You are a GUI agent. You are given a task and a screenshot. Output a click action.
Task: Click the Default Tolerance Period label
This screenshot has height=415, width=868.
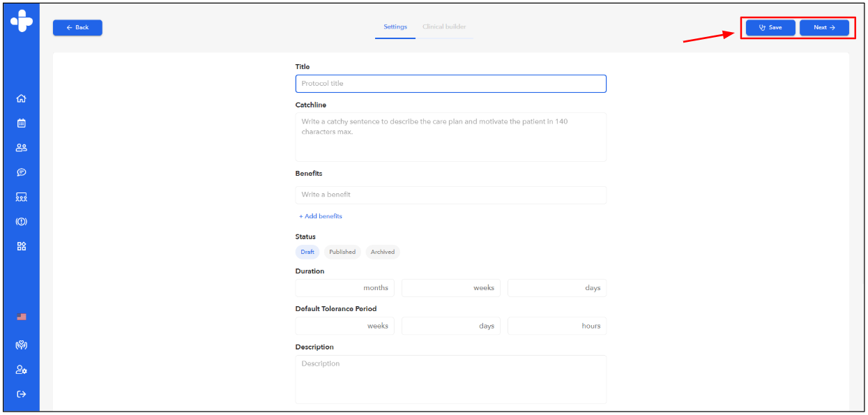[336, 309]
